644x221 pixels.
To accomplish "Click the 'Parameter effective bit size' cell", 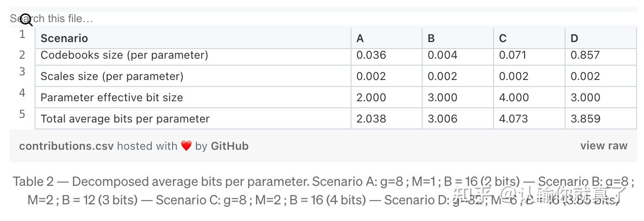I will 112,98.
